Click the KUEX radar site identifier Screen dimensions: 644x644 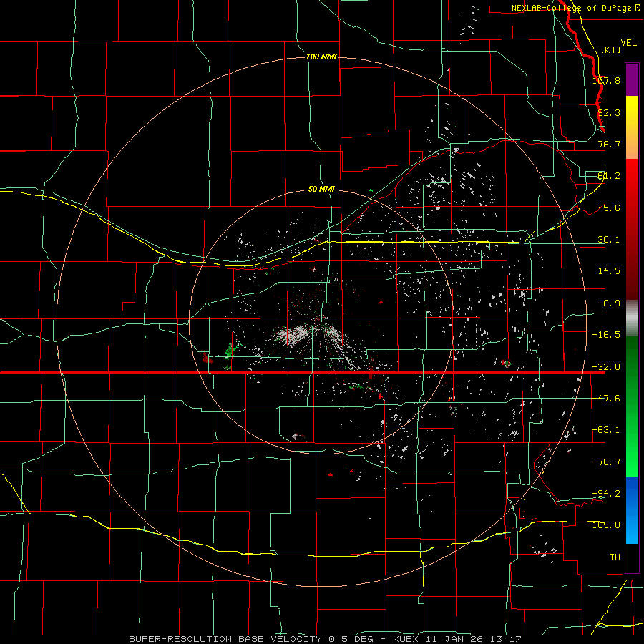(406, 639)
